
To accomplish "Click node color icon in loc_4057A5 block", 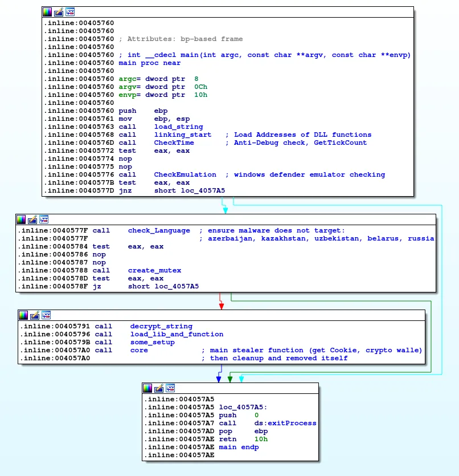I will 147,388.
